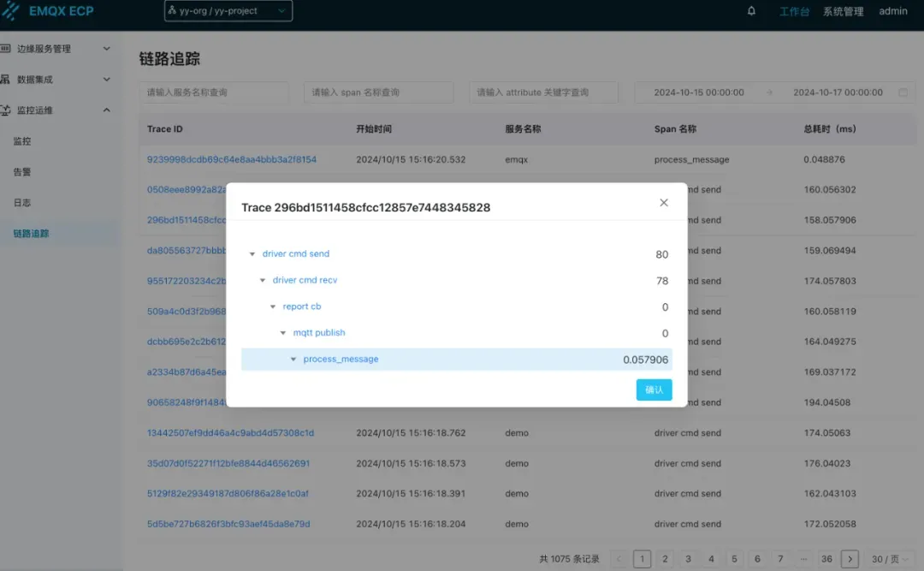Open trace ID starting with 9239998dcdb
The image size is (924, 571).
[x=232, y=160]
